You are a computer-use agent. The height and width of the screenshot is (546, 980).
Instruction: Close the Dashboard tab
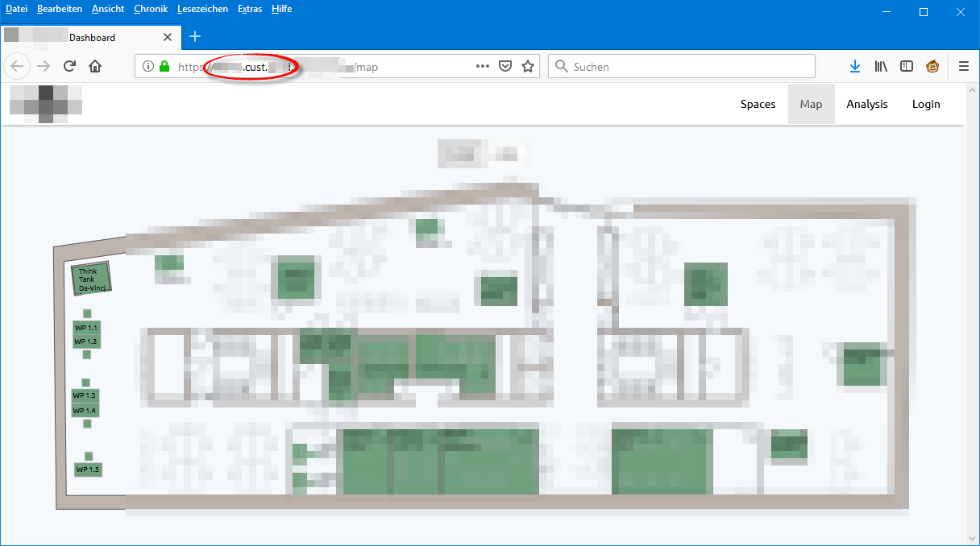point(168,37)
